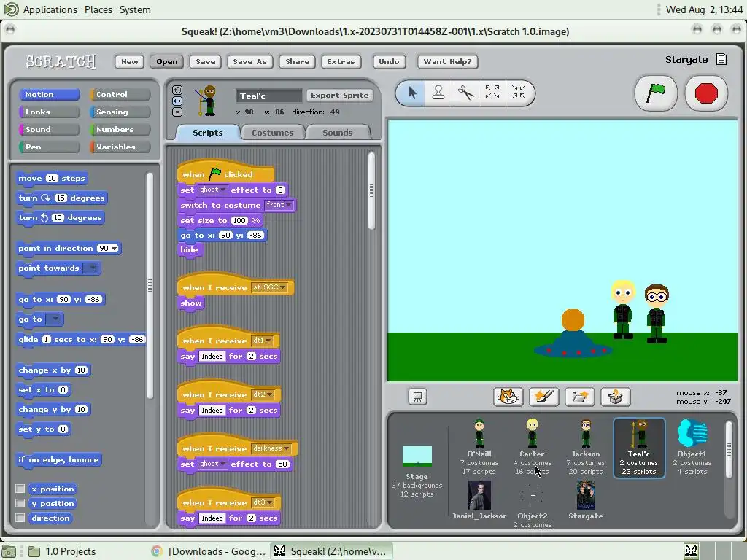Select the Jackson sprite
The height and width of the screenshot is (560, 747).
pos(586,447)
